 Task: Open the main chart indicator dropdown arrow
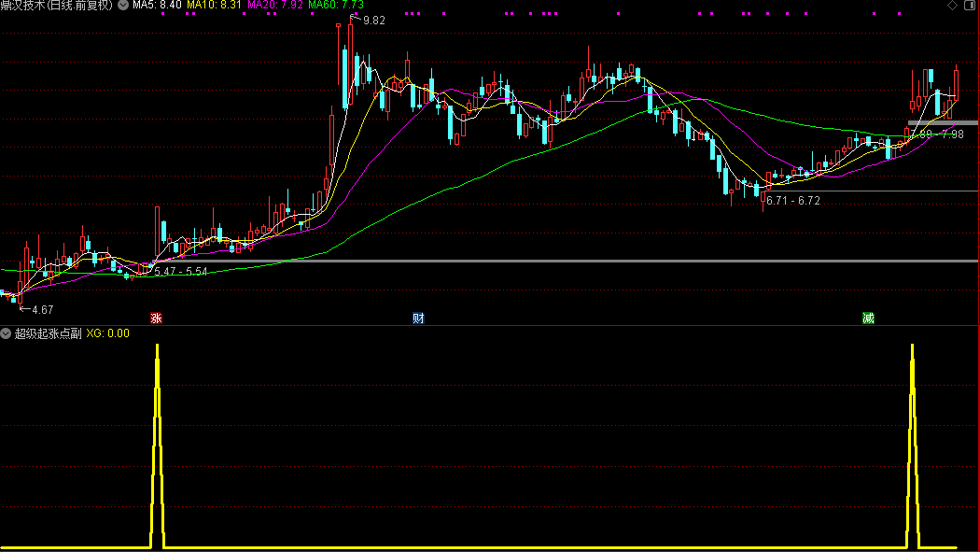point(122,6)
